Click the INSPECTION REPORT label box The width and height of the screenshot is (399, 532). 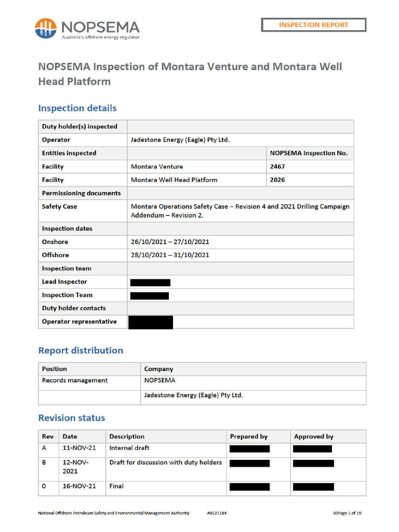pyautogui.click(x=313, y=25)
